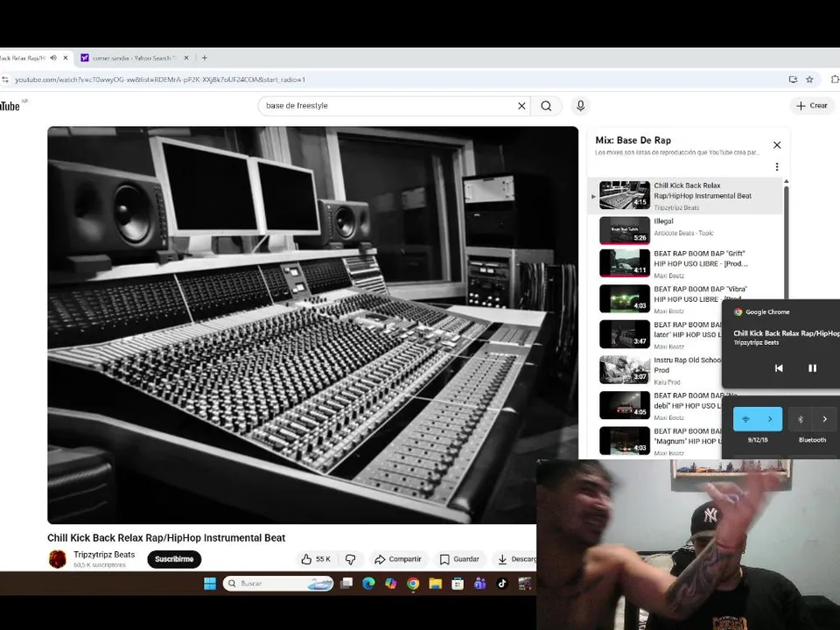Pause playback in Chrome media flyout
The width and height of the screenshot is (840, 630).
[812, 368]
